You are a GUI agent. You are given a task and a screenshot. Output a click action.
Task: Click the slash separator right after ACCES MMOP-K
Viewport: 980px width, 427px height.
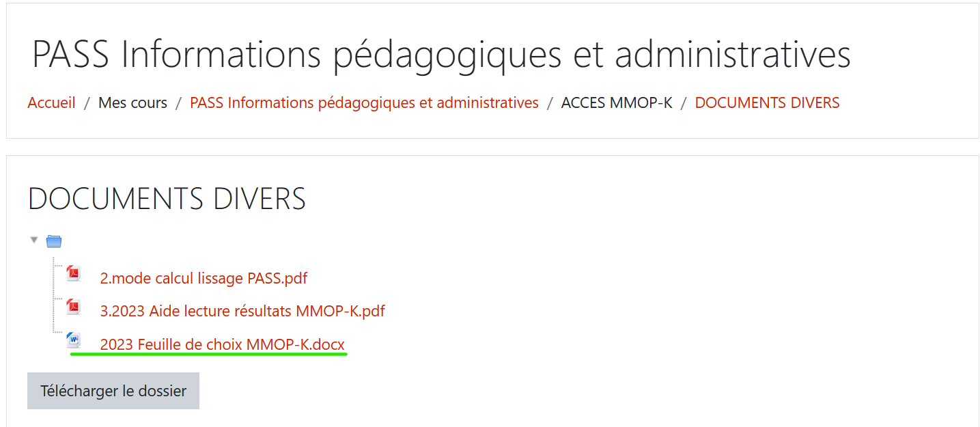684,102
